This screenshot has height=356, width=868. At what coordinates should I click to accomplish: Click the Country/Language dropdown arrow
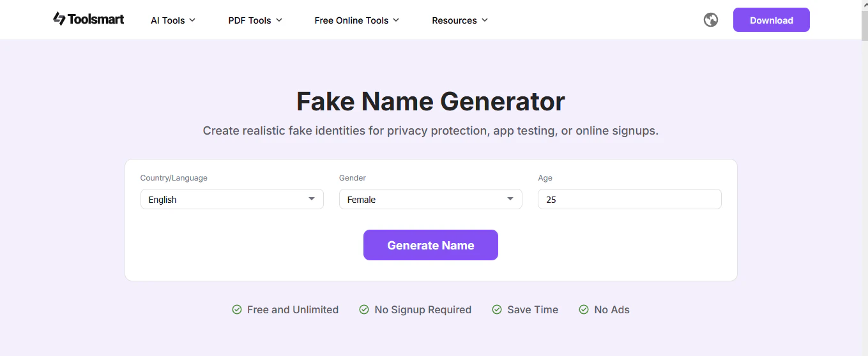point(312,199)
